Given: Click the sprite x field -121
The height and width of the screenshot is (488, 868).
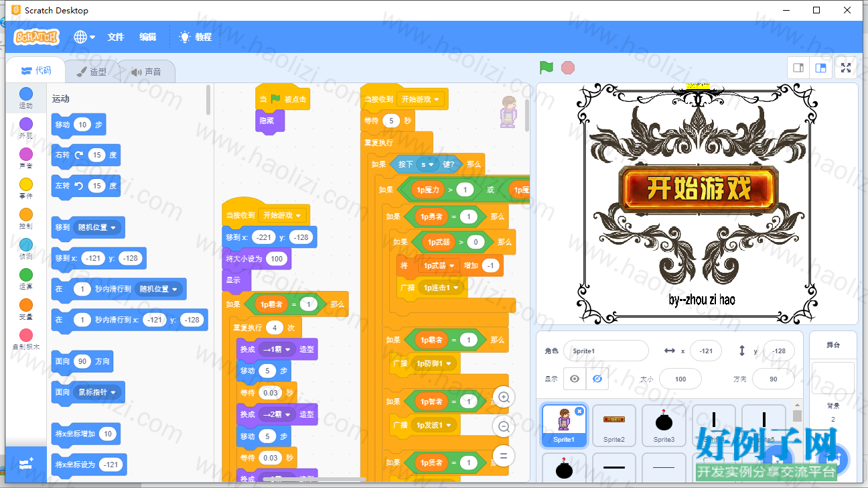Looking at the screenshot, I should [x=705, y=351].
